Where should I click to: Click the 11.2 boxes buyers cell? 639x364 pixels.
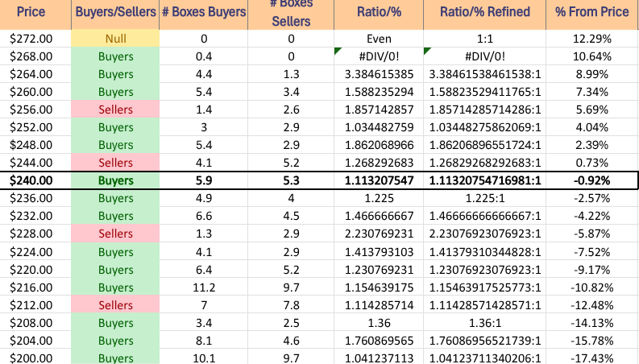point(205,288)
